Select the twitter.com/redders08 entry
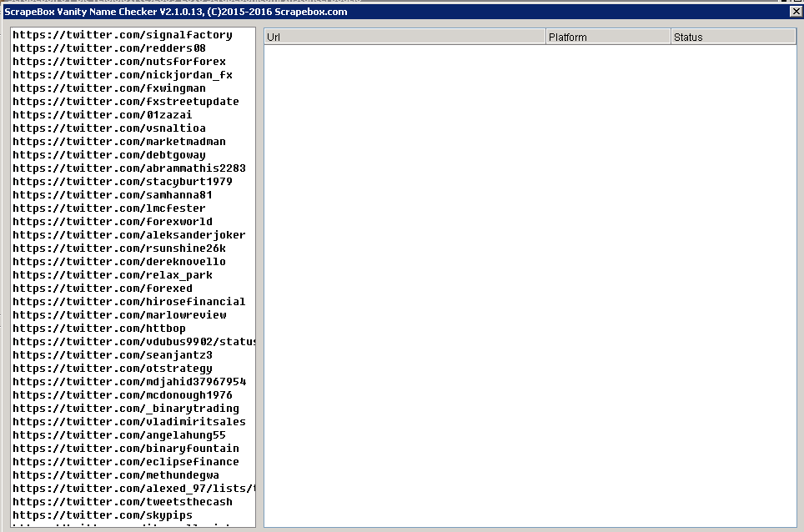 coord(108,48)
